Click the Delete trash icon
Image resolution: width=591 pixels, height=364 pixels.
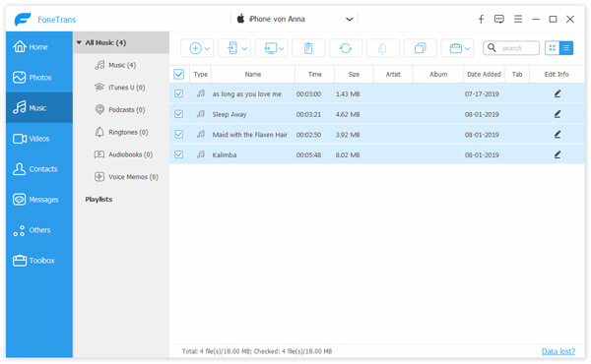308,48
